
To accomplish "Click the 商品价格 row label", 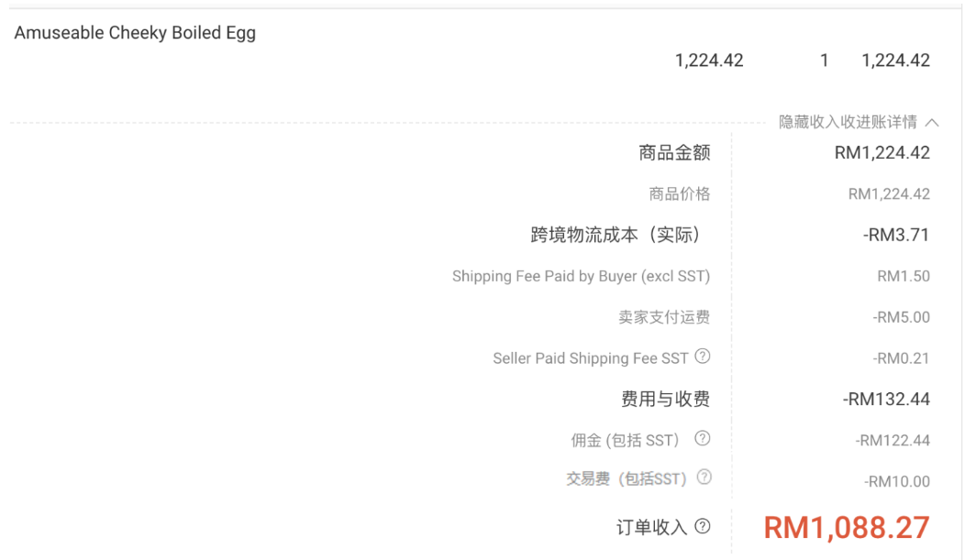I will (680, 194).
